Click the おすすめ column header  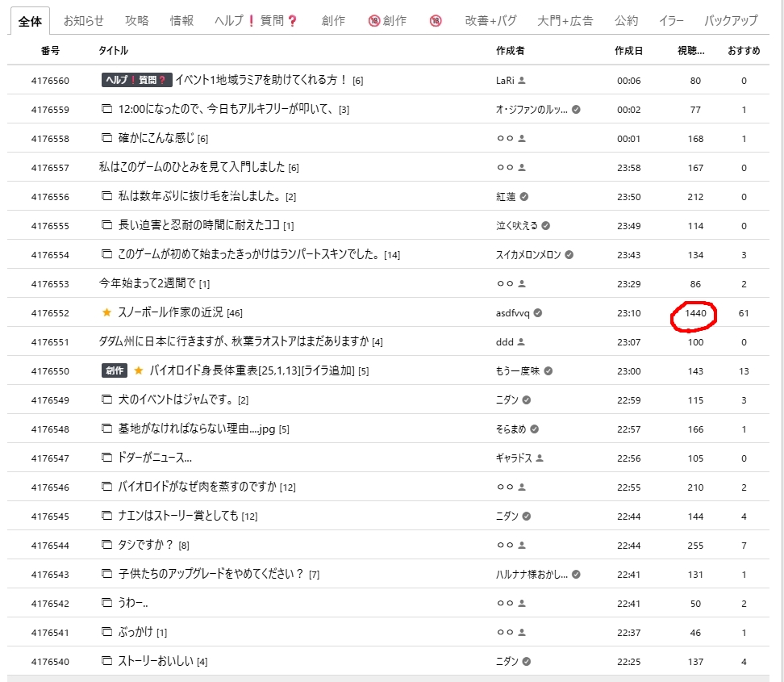(743, 50)
